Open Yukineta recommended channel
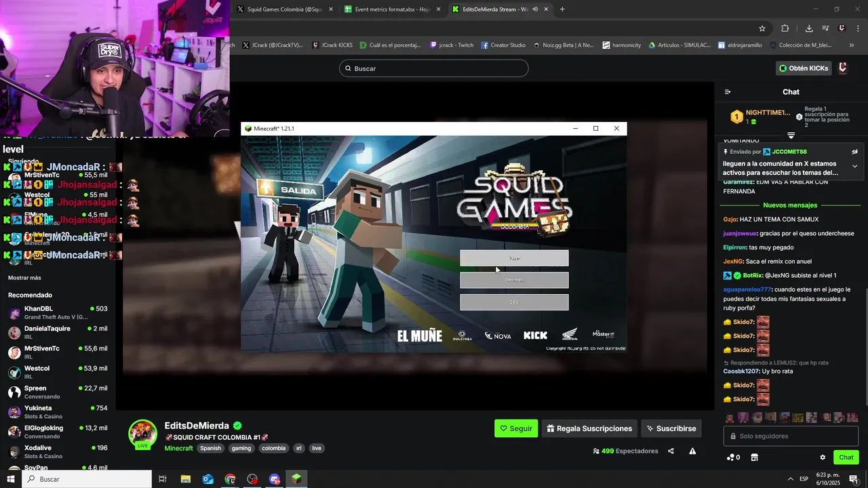 click(x=58, y=411)
